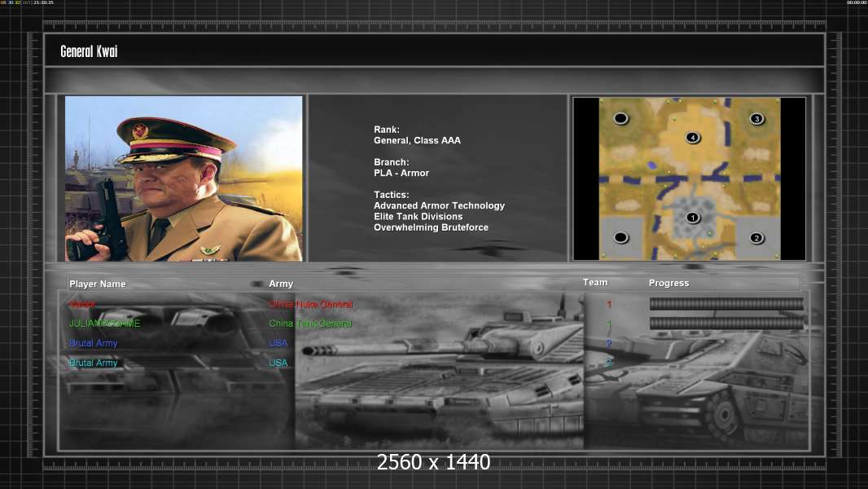Click the "Team" column header

point(595,283)
